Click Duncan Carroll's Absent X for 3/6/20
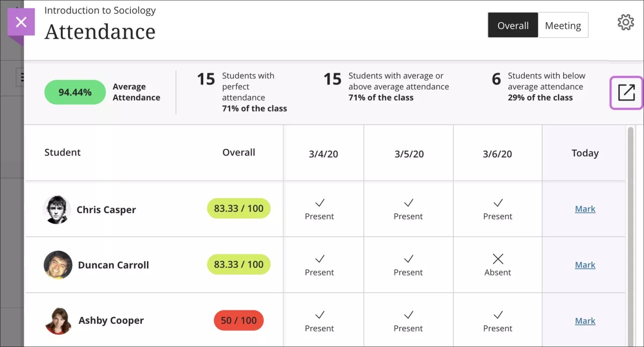The image size is (644, 347). tap(497, 265)
